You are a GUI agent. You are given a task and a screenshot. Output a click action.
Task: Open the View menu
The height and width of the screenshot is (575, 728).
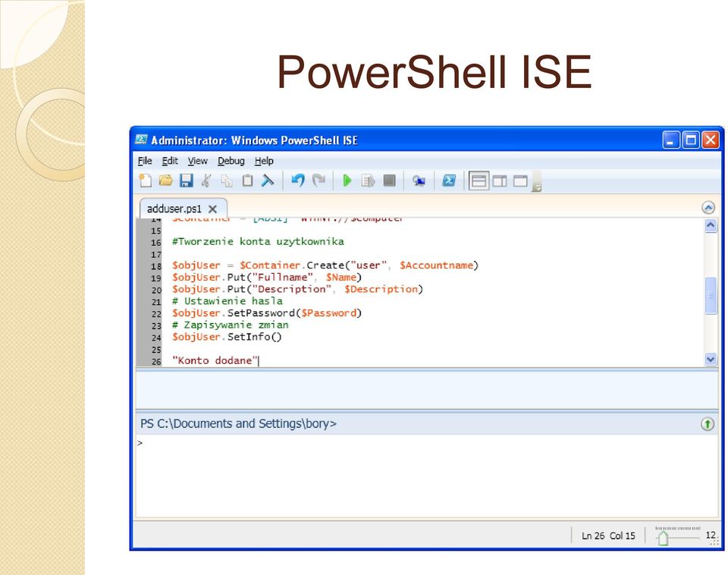tap(197, 161)
